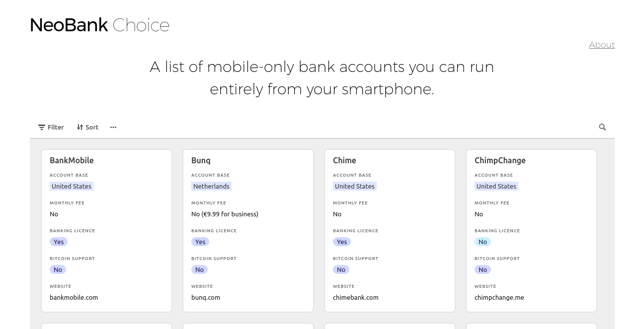Click BankMobile's United States tag

click(72, 186)
